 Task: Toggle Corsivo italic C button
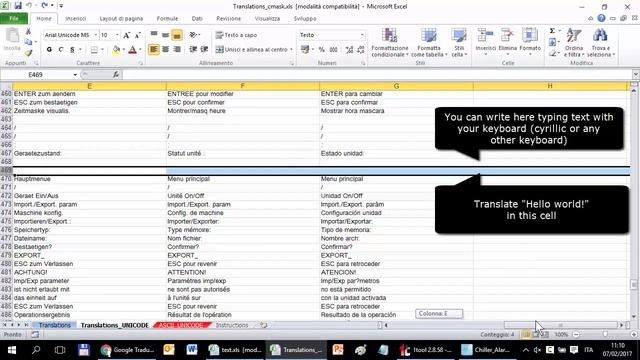click(x=61, y=49)
